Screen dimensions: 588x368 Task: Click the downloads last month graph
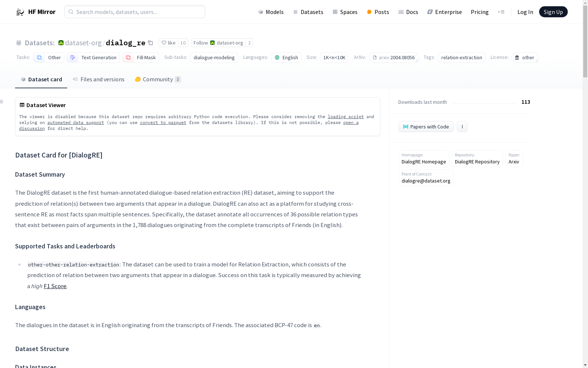pyautogui.click(x=484, y=102)
